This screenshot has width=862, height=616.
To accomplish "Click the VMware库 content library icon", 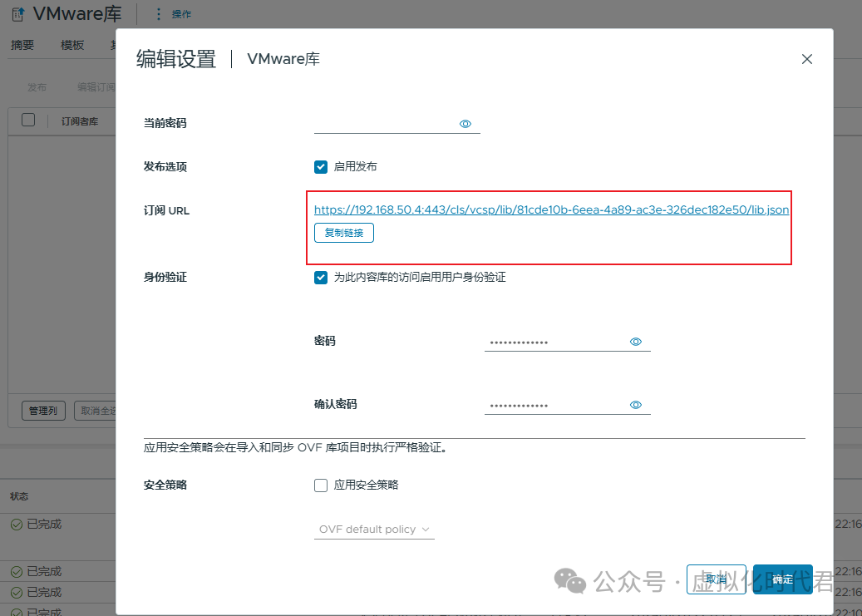I will [x=18, y=14].
